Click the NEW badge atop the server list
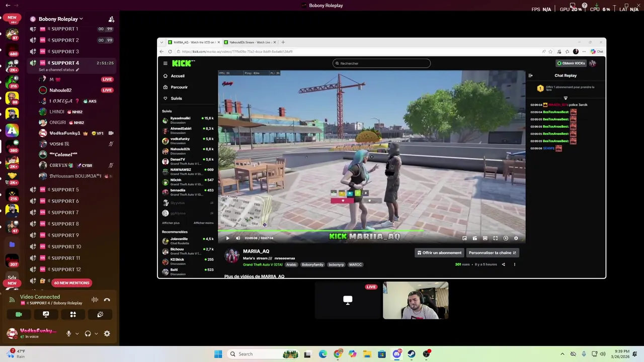 click(x=12, y=18)
